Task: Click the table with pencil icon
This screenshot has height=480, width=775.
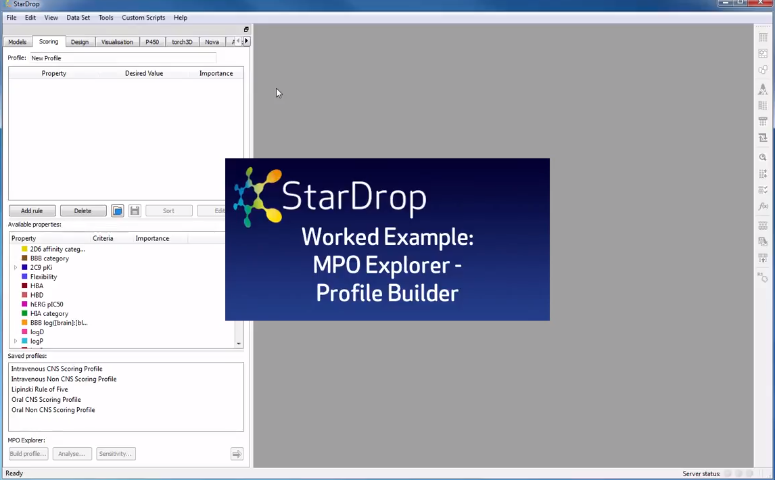Action: coord(763,242)
